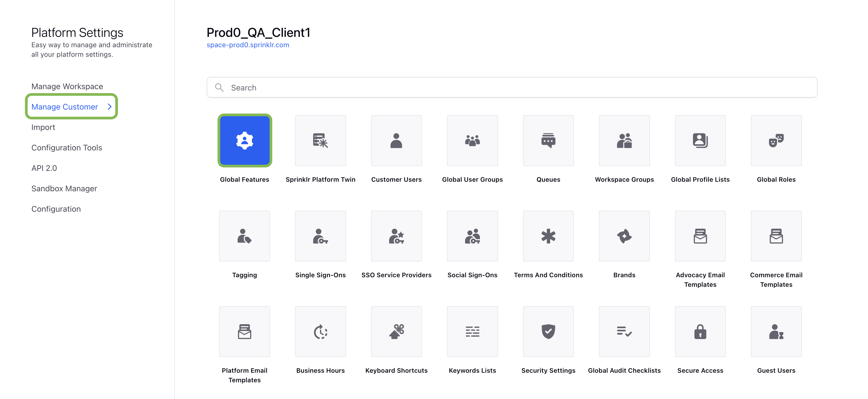Open the Global Features tile
Screen dimensions: 868x399
pos(245,140)
